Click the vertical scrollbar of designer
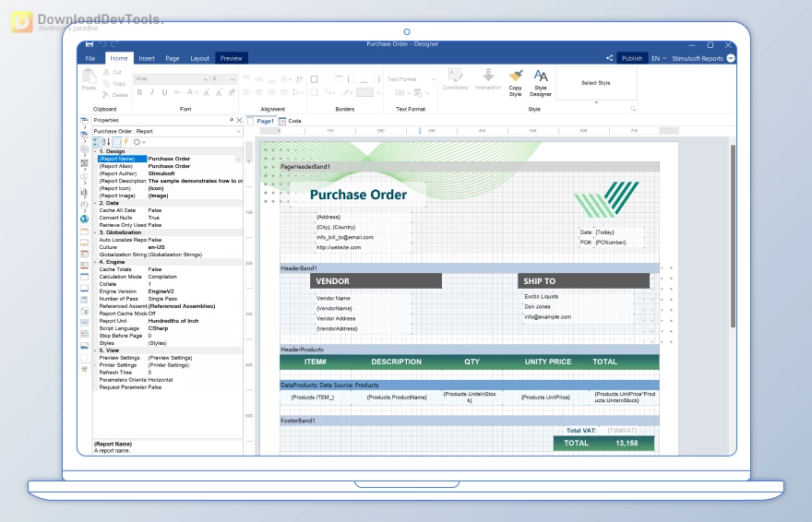Screen dimensions: 812x522 (x=733, y=237)
